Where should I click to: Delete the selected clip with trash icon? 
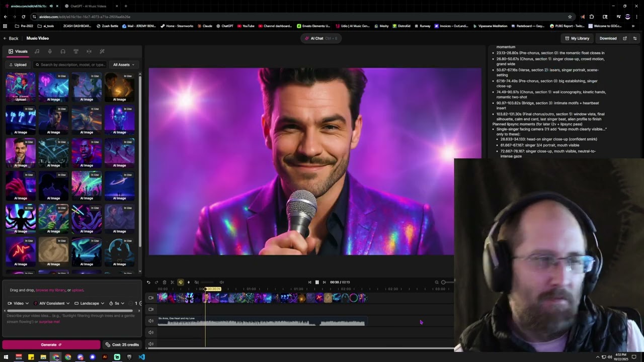click(165, 282)
